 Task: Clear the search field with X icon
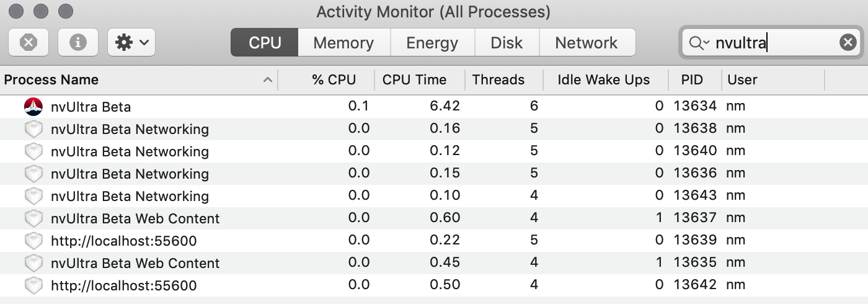pos(848,42)
